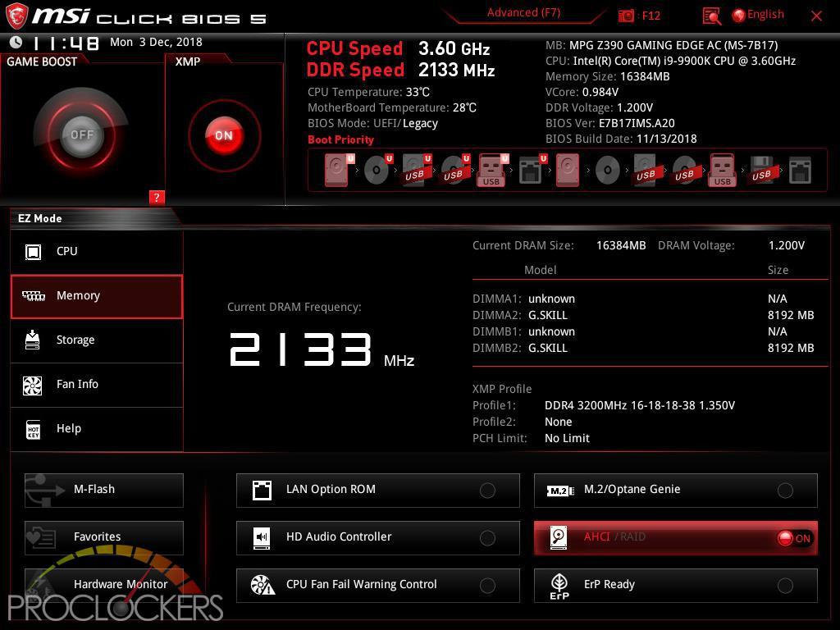The height and width of the screenshot is (630, 840).
Task: Open the CPU section in EZ Mode
Action: point(97,251)
